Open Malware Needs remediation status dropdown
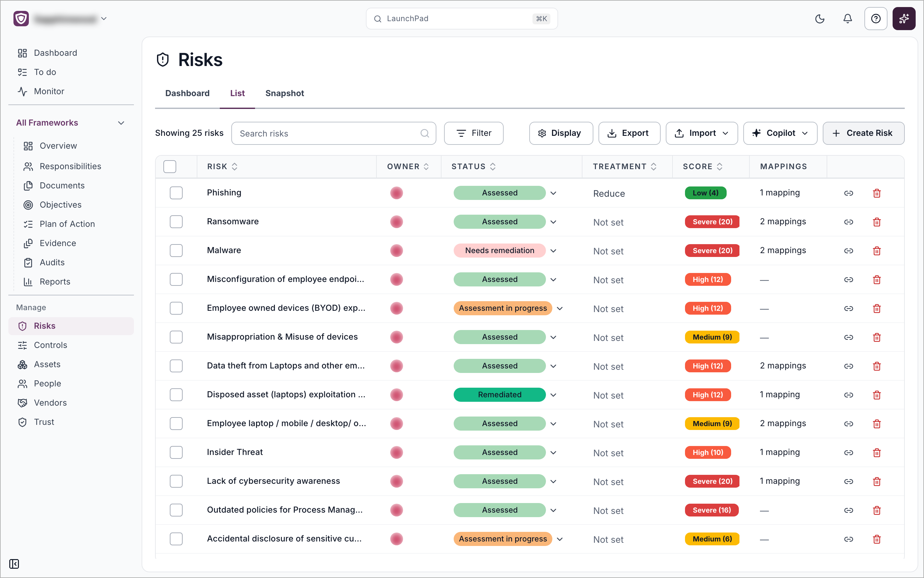 click(553, 251)
